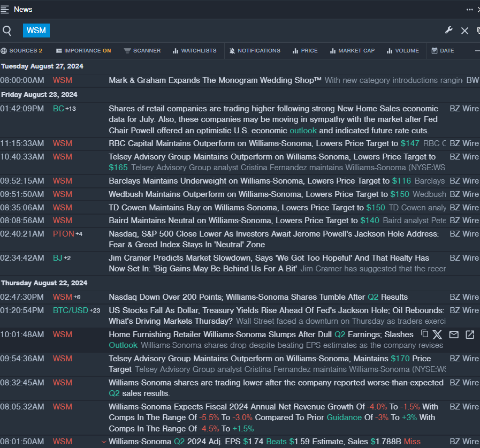Viewport: 480px width, 448px height.
Task: Open the US Stocks Fall As Dollar story
Action: click(277, 316)
